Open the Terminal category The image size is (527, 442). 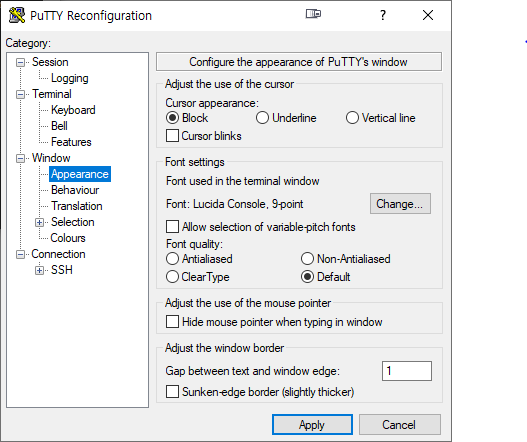point(52,94)
